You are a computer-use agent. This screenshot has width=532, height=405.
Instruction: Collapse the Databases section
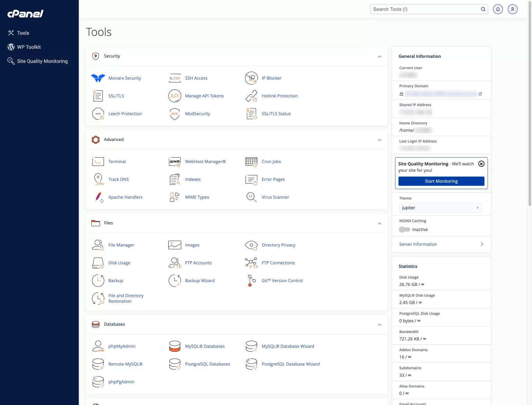click(380, 325)
